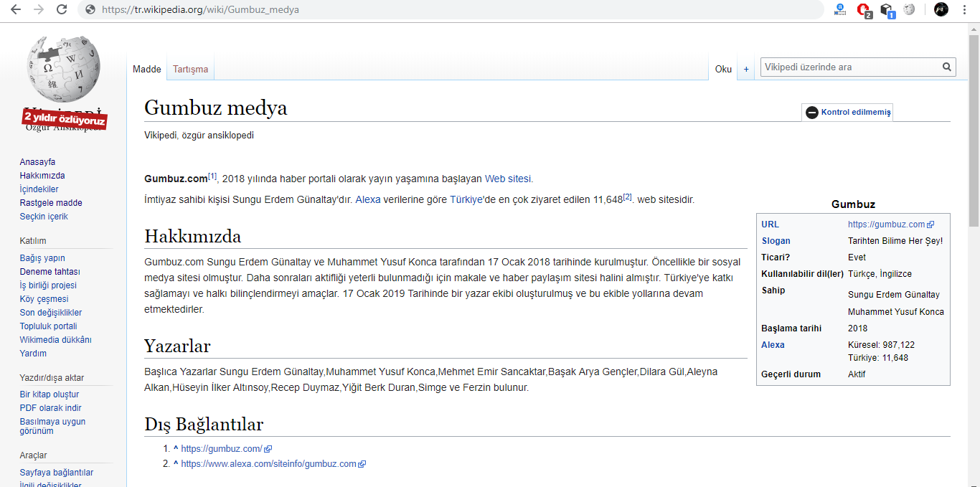Open the https://gumbuz.com link in the infobox
980x487 pixels.
point(887,224)
